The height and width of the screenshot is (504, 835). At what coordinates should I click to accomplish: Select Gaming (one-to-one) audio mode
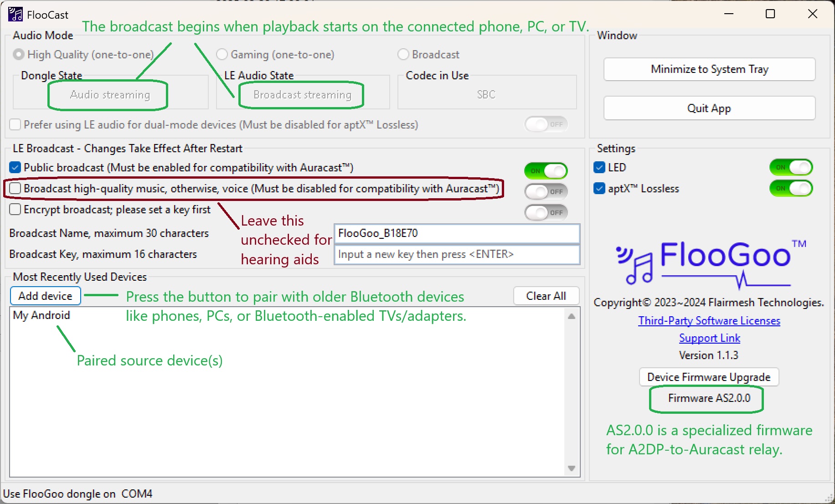pos(222,55)
